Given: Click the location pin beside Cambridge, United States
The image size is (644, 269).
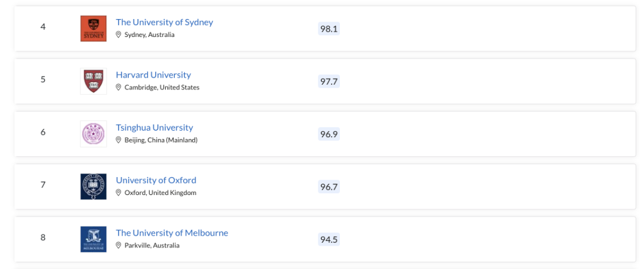Looking at the screenshot, I should pyautogui.click(x=119, y=88).
